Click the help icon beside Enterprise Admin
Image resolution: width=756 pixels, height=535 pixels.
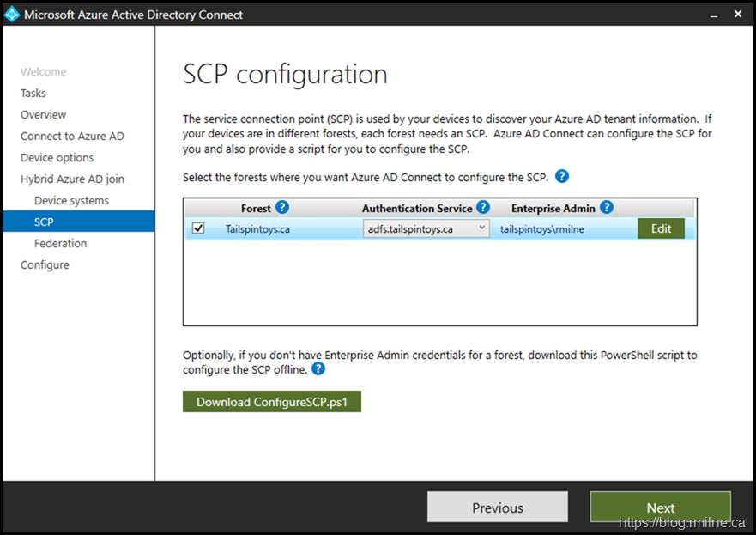607,207
